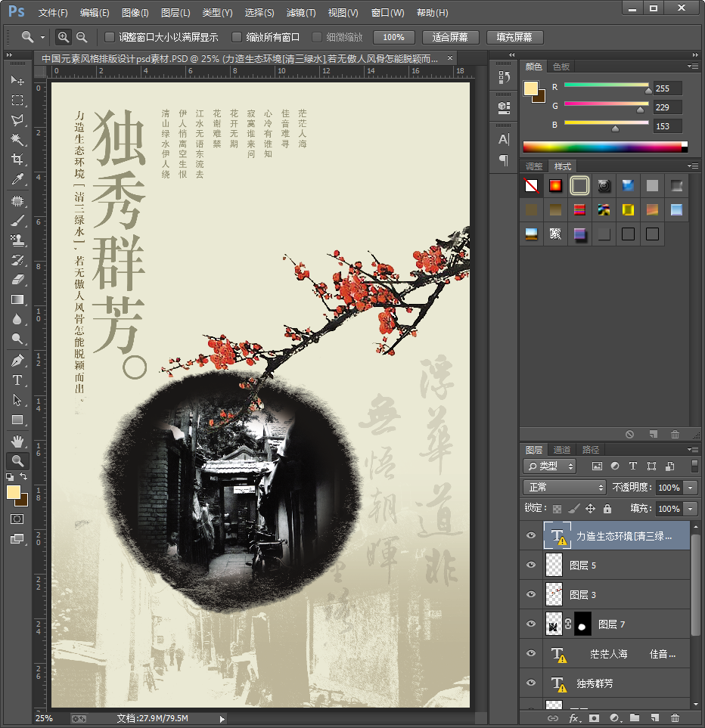
Task: Hide the 茫茫人海 text layer
Action: pyautogui.click(x=531, y=653)
